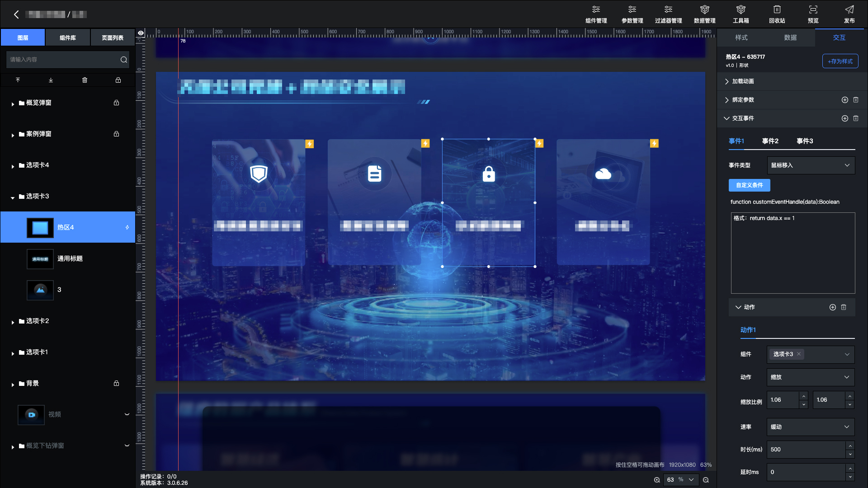Collapse 选项卡3 folder
This screenshot has width=868, height=488.
[13, 197]
